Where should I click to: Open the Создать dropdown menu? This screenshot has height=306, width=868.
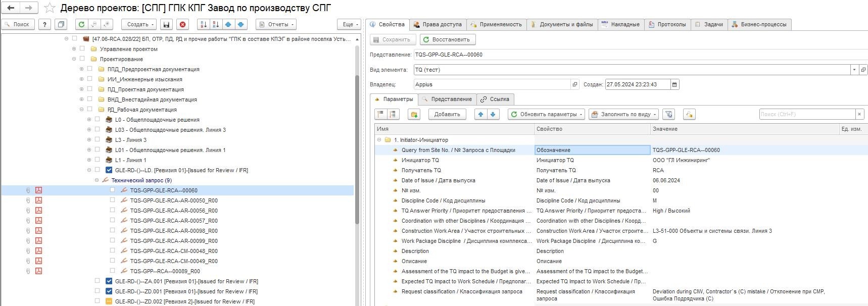[x=140, y=24]
